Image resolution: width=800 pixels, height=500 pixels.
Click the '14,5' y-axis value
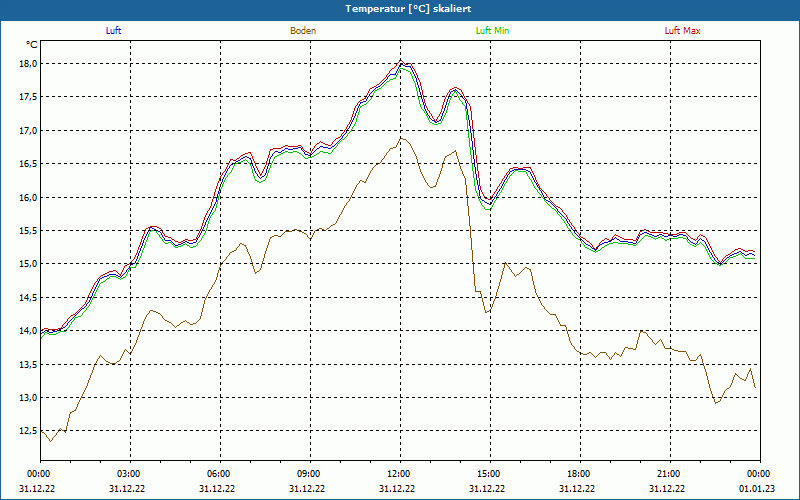[x=28, y=297]
